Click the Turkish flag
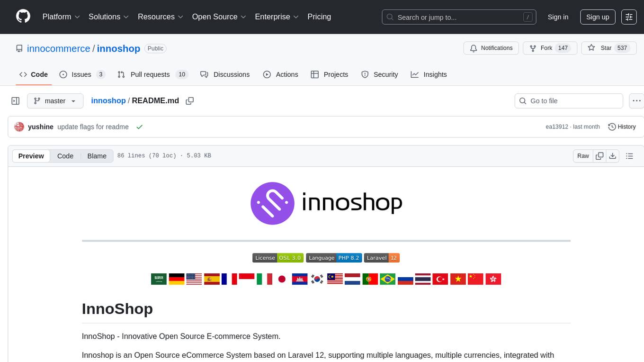Image resolution: width=644 pixels, height=362 pixels. [x=440, y=279]
